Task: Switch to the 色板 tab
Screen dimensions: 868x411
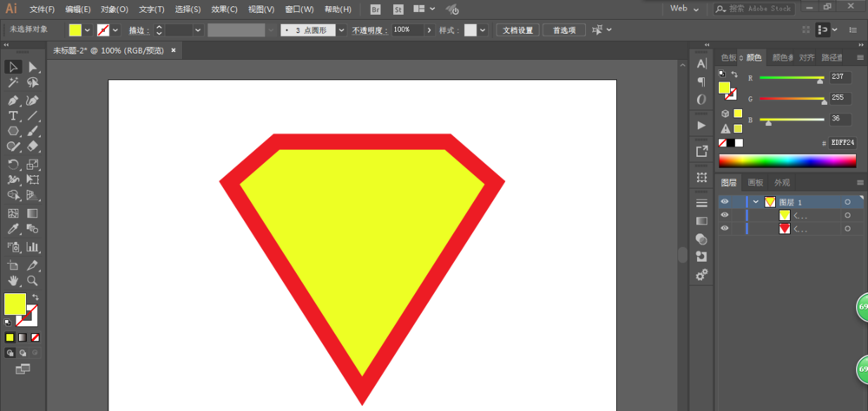Action: point(728,57)
